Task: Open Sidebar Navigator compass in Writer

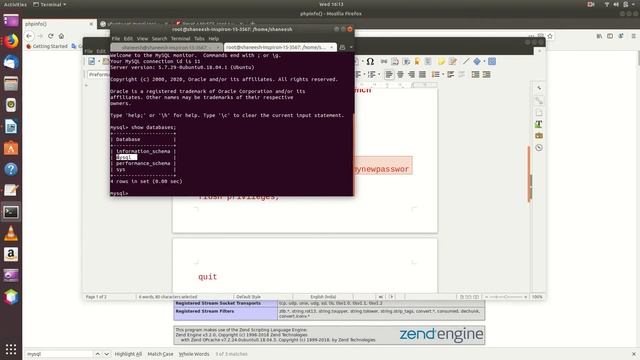Action: click(539, 148)
